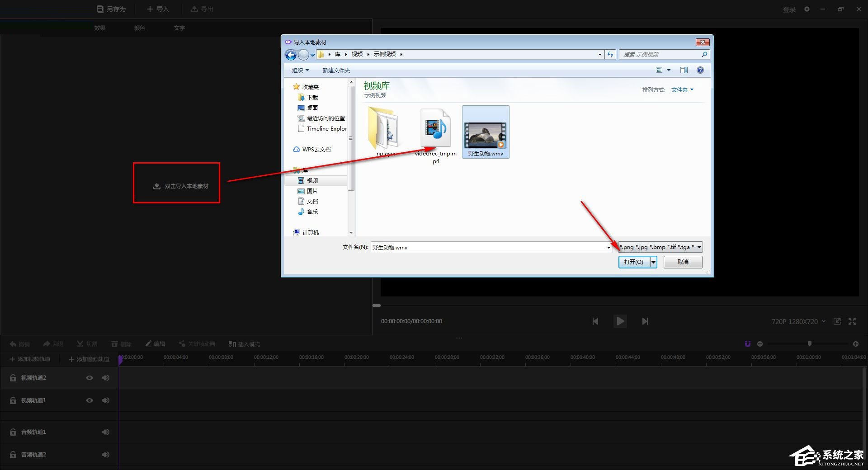Click the play button under preview
This screenshot has height=470, width=868.
620,321
